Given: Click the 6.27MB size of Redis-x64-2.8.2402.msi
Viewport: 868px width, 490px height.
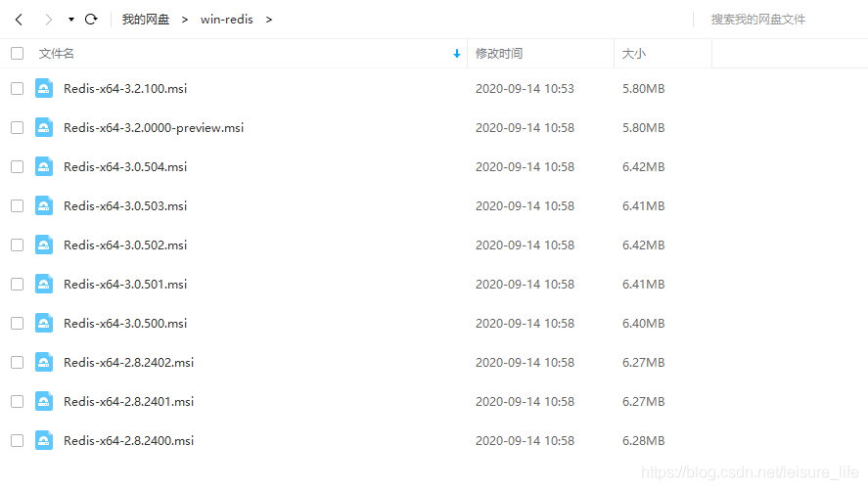Looking at the screenshot, I should pyautogui.click(x=643, y=362).
